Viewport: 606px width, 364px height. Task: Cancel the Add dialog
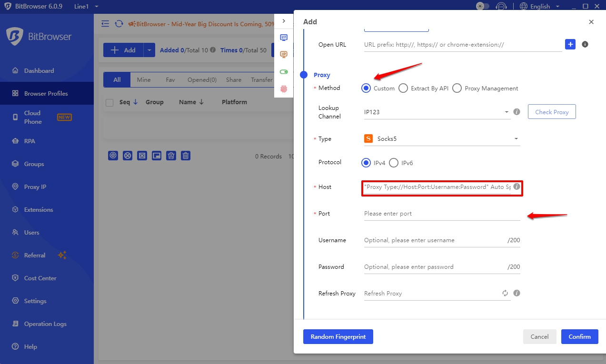click(539, 336)
